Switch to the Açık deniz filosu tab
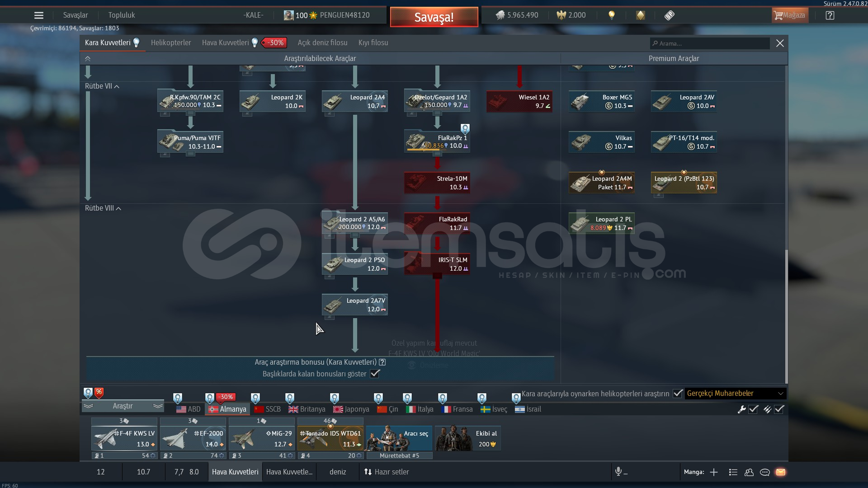This screenshot has height=488, width=868. (x=322, y=43)
